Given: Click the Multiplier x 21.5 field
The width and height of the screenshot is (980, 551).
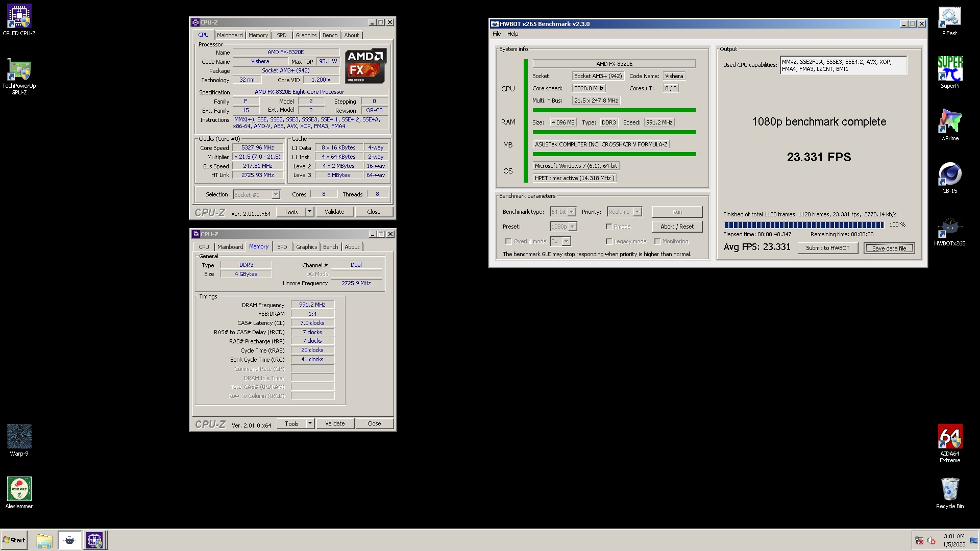Looking at the screenshot, I should [x=258, y=157].
